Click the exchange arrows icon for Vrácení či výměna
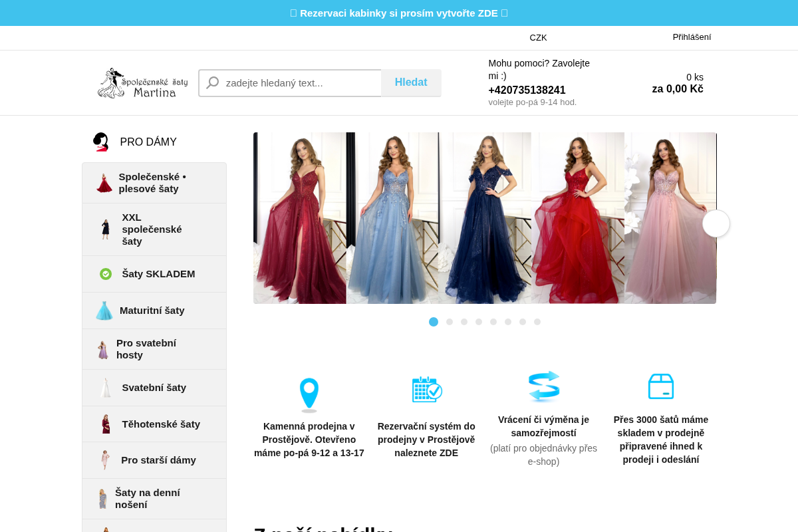Screen dimensions: 798x532 pyautogui.click(x=544, y=386)
